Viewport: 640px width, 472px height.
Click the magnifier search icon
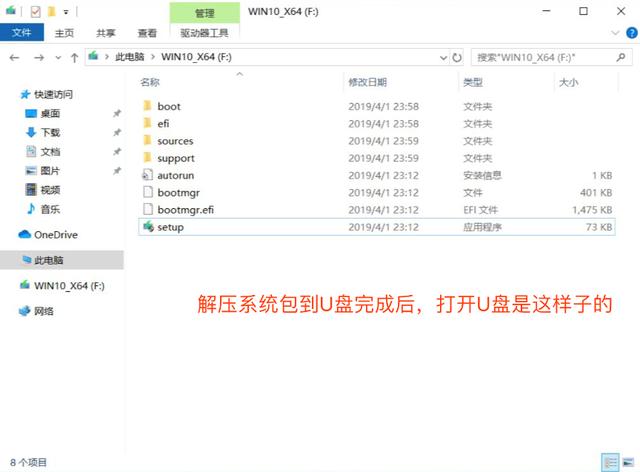click(621, 57)
